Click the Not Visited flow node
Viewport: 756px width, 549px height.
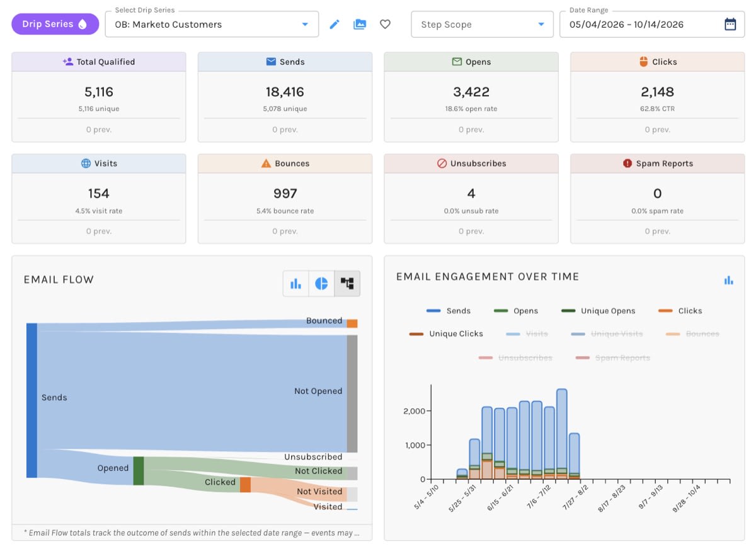(x=352, y=494)
